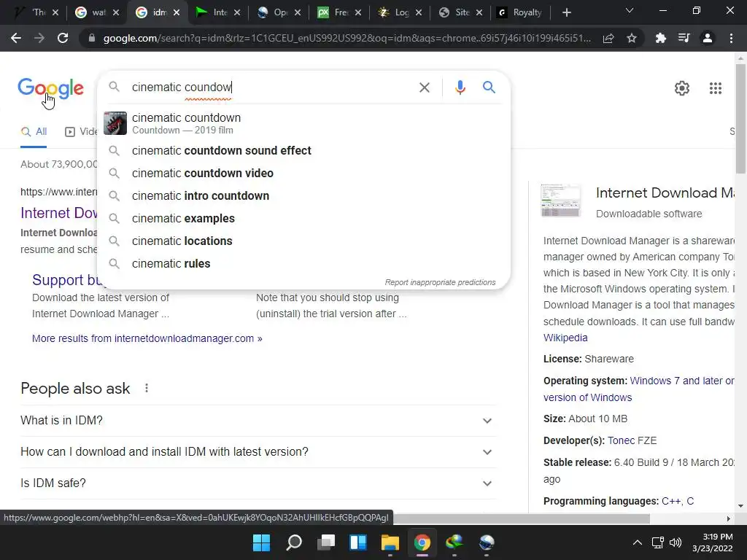Image resolution: width=747 pixels, height=560 pixels.
Task: Select 'cinematic countdown sound effect' suggestion
Action: 304,150
